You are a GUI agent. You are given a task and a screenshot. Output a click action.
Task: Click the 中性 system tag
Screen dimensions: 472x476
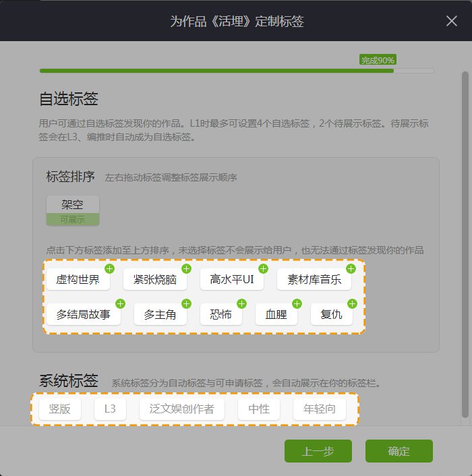tap(259, 409)
